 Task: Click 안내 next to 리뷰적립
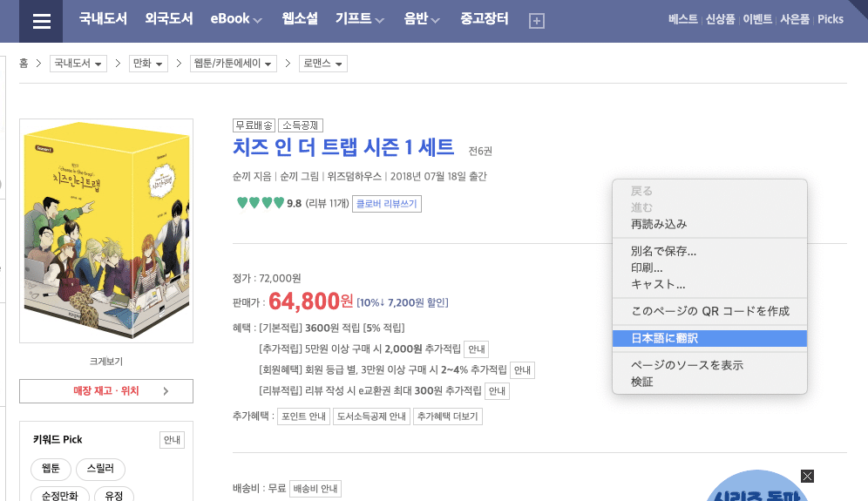point(497,391)
